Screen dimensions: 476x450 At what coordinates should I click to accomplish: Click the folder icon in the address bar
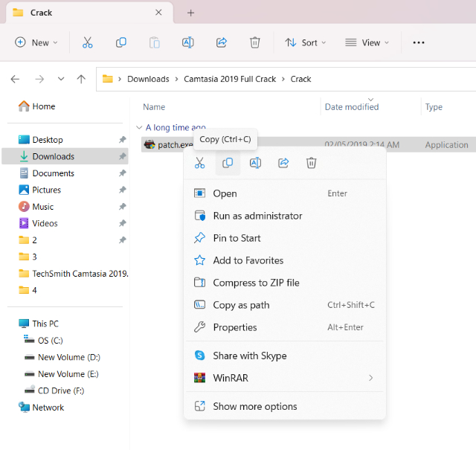(x=107, y=79)
